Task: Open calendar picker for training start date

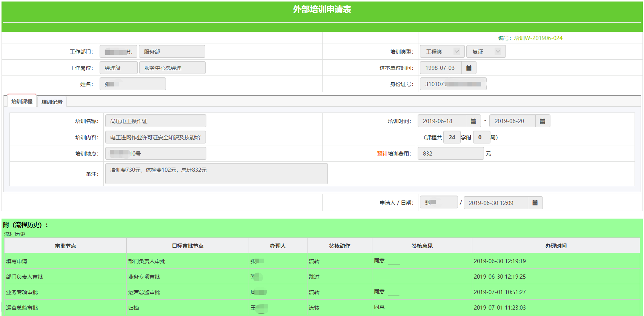Action: tap(473, 121)
